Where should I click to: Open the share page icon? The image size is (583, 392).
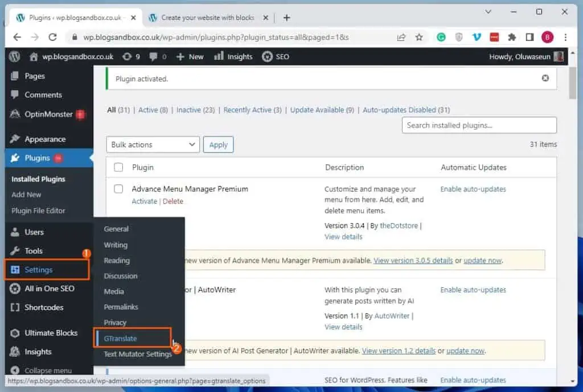(401, 37)
